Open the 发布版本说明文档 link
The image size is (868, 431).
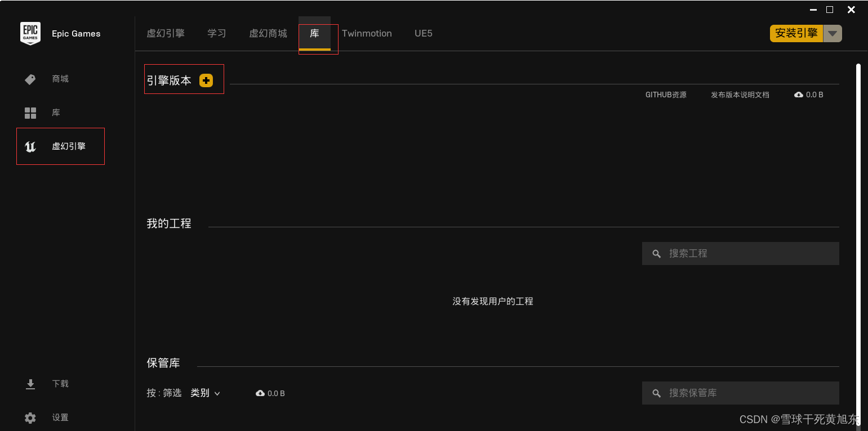pyautogui.click(x=740, y=95)
